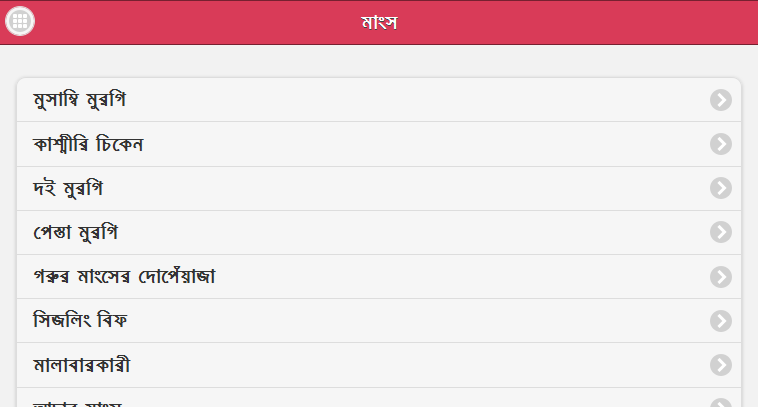Open the মুসাম্বি মুরগি recipe
The image size is (758, 407).
tap(80, 100)
